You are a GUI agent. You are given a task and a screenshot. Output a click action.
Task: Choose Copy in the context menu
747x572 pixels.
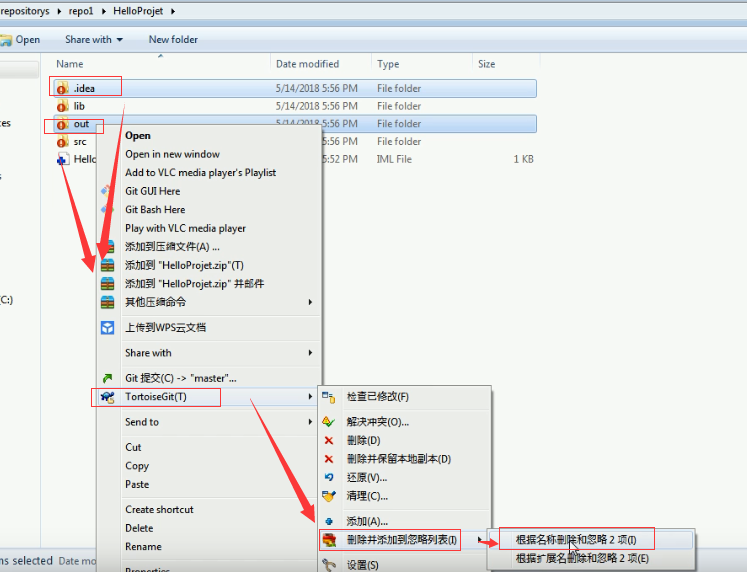pyautogui.click(x=137, y=466)
